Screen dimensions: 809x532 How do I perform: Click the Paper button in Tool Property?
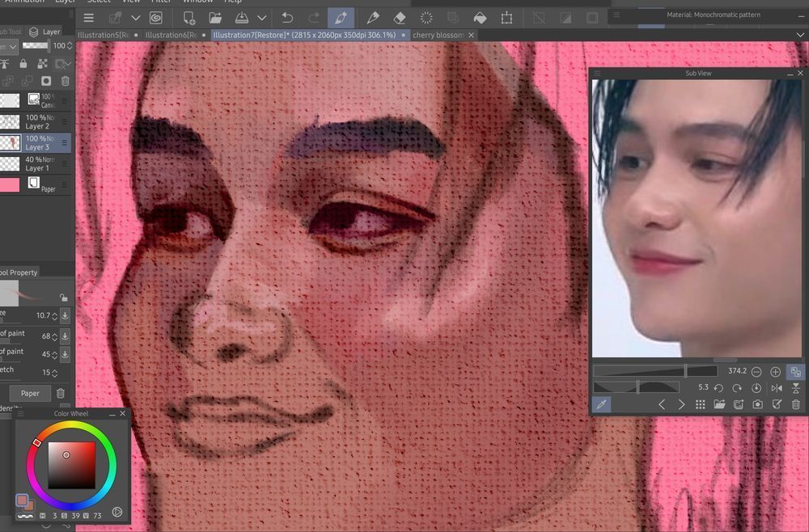(x=29, y=393)
